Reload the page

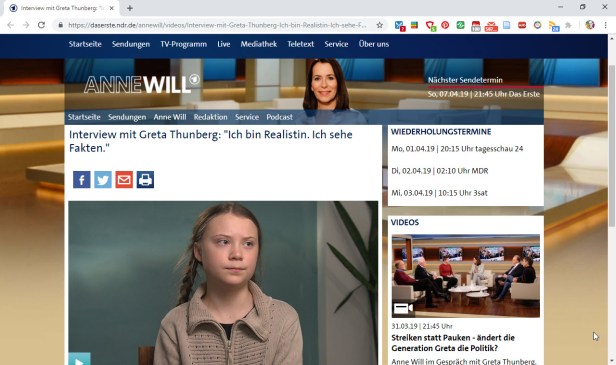coord(41,25)
